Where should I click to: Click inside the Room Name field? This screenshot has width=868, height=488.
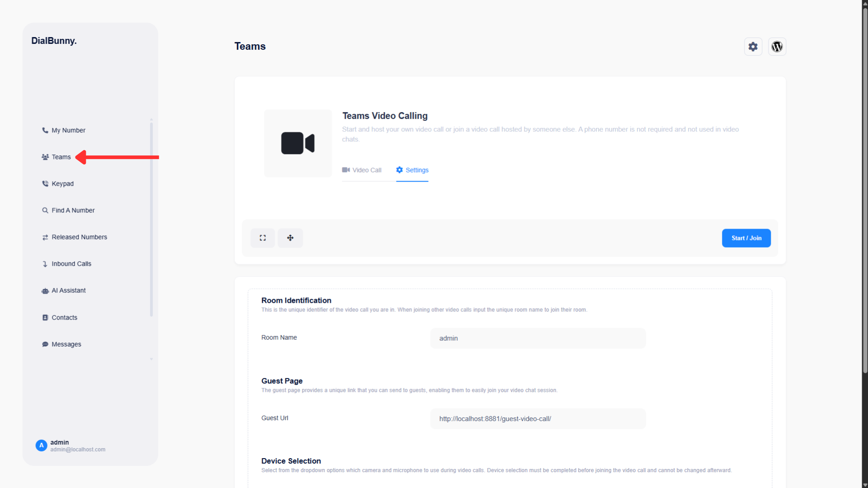(537, 338)
